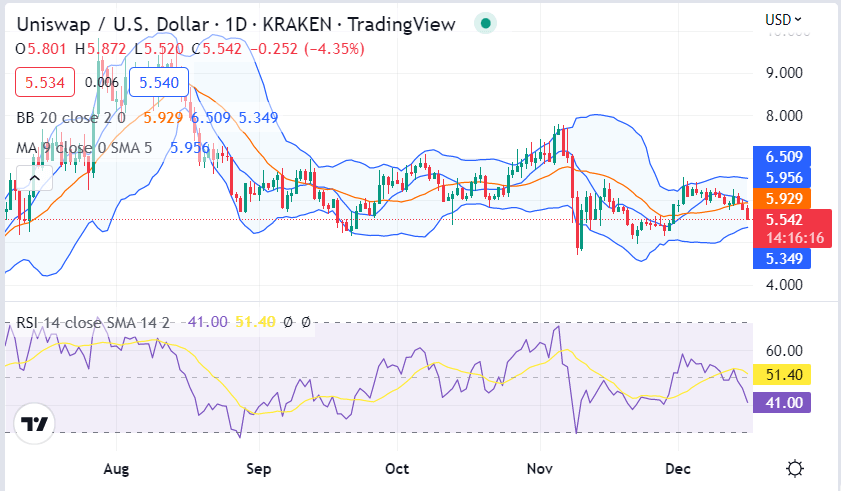Click the buy price 5.540 button
This screenshot has height=491, width=841.
[x=159, y=83]
